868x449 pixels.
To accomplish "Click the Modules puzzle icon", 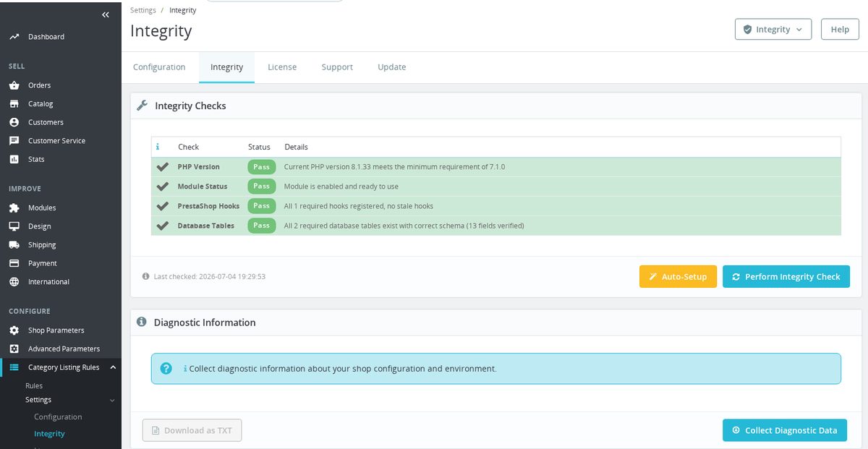I will [14, 208].
